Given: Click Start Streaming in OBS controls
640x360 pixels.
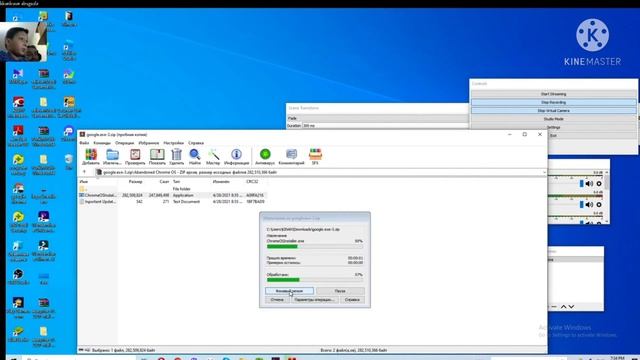Looking at the screenshot, I should click(553, 94).
